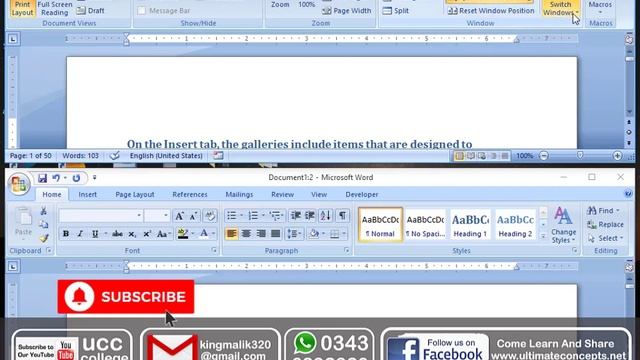The image size is (640, 360).
Task: Open the Change Styles dropdown
Action: click(x=563, y=225)
